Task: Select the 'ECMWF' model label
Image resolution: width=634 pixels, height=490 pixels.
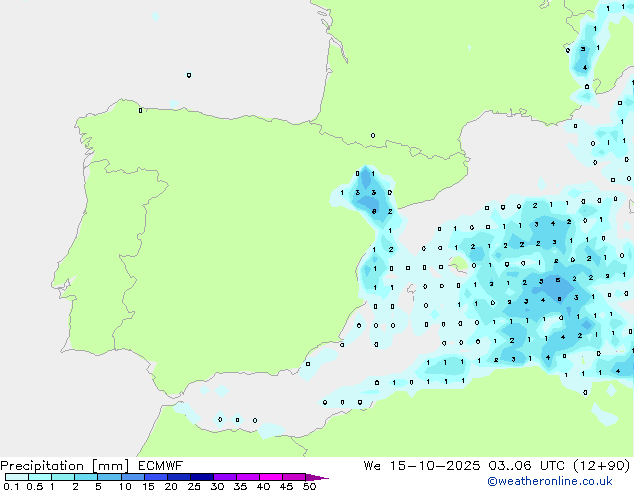Action: [161, 466]
